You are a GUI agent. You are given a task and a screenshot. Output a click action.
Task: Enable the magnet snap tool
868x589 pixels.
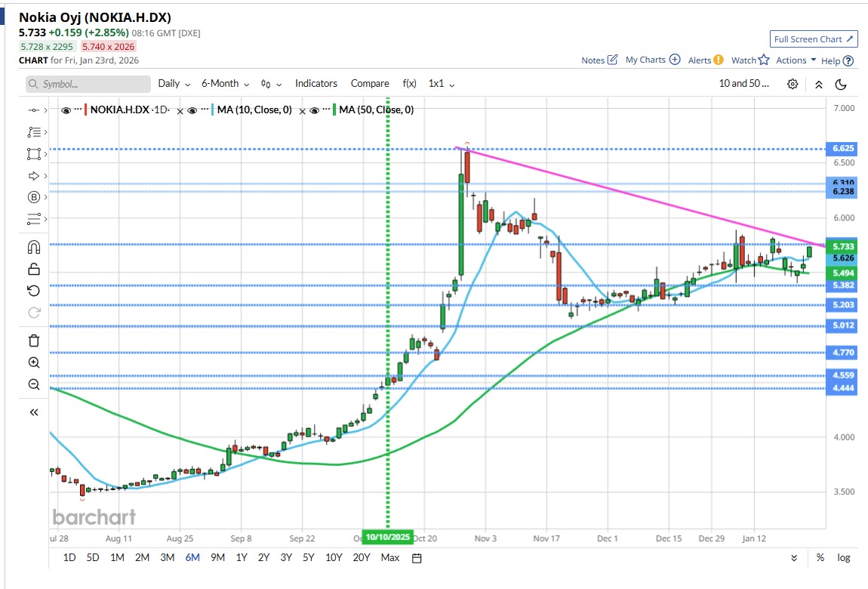coord(33,247)
